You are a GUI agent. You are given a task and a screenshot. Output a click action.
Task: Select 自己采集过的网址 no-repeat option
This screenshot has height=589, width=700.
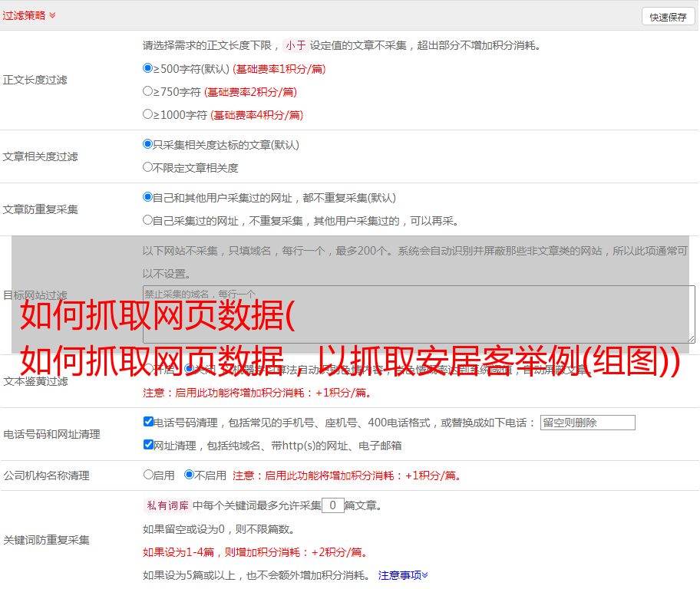[148, 220]
